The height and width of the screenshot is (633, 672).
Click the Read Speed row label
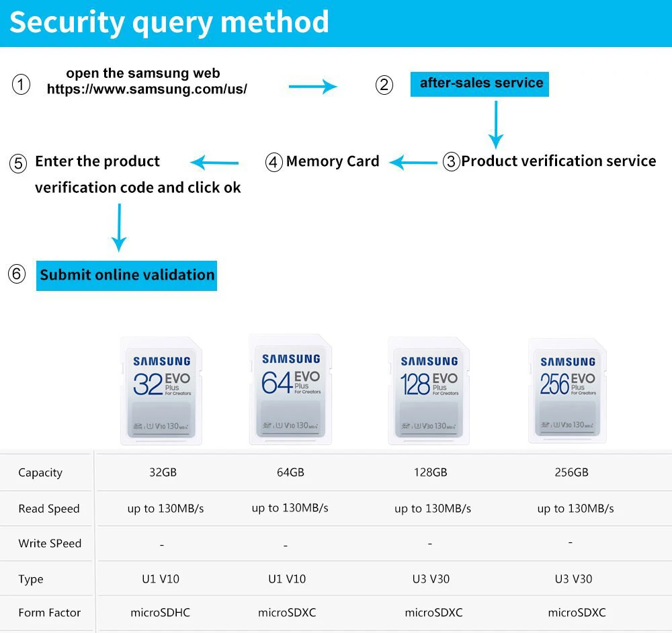click(x=49, y=509)
